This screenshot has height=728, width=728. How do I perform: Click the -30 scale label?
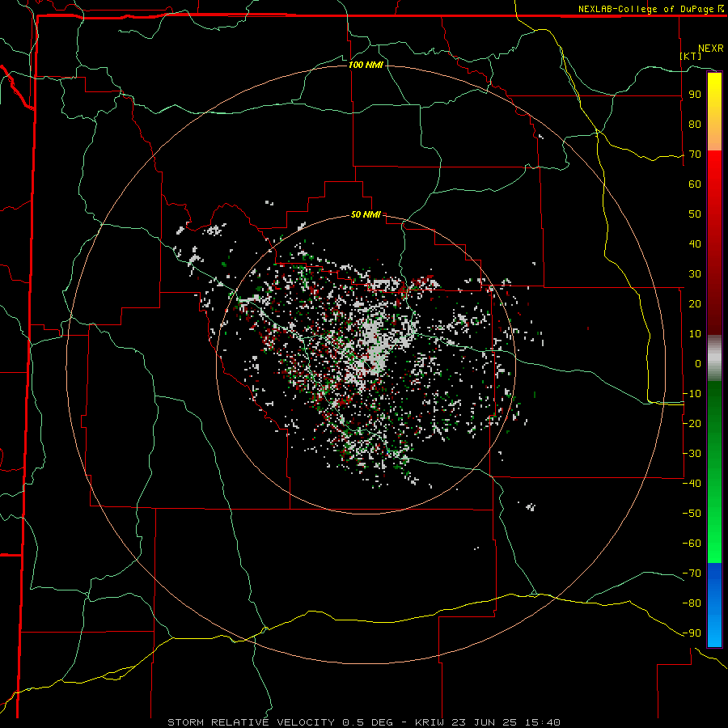692,454
